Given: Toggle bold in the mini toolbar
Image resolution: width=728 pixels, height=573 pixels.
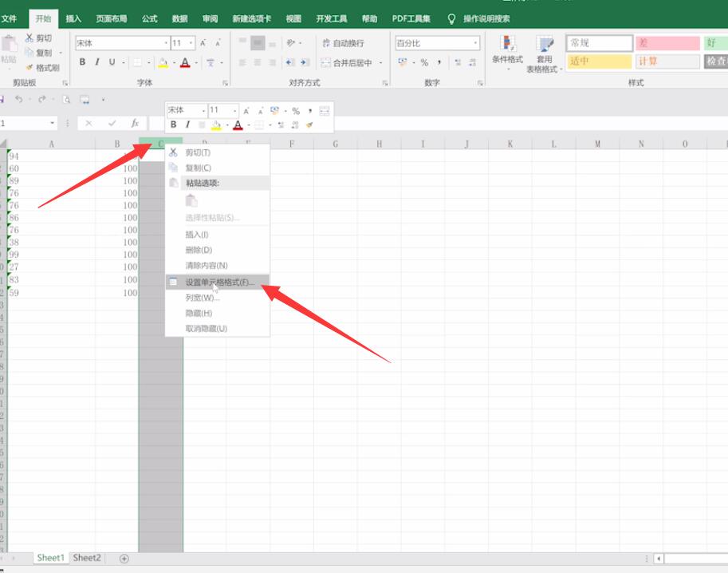Looking at the screenshot, I should [173, 124].
